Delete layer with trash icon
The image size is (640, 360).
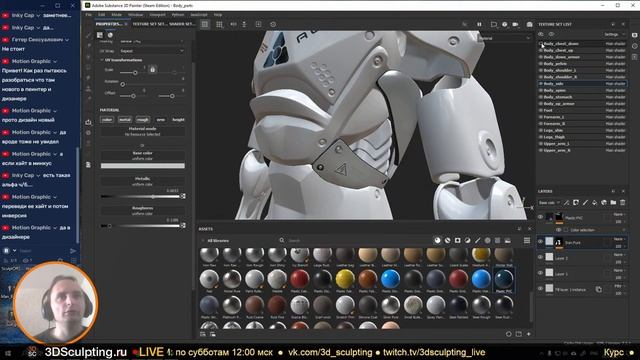[622, 202]
